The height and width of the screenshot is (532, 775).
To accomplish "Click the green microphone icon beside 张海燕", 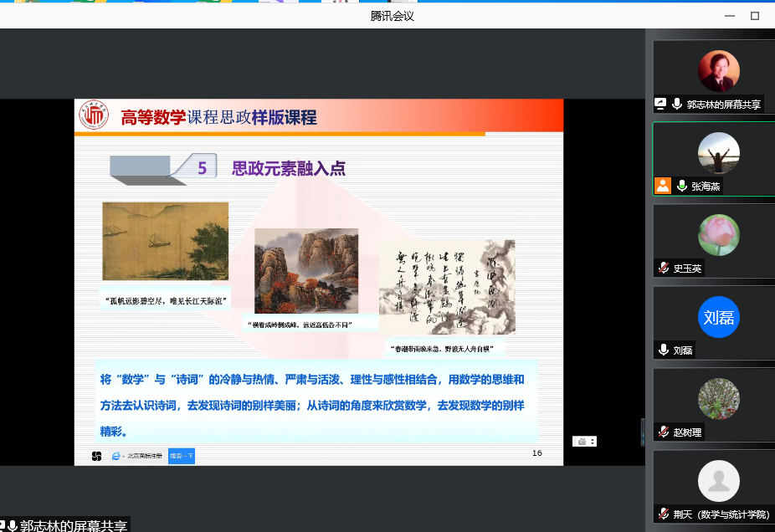I will [682, 187].
